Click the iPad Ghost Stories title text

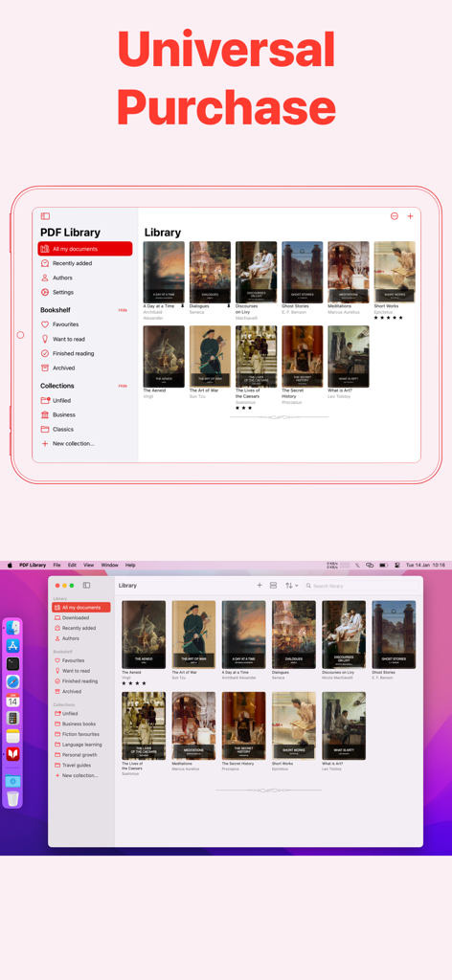pyautogui.click(x=295, y=306)
